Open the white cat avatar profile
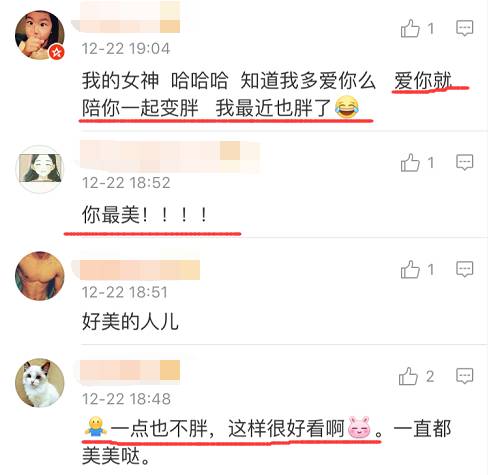Viewport: 488px width, 475px height. tap(40, 383)
